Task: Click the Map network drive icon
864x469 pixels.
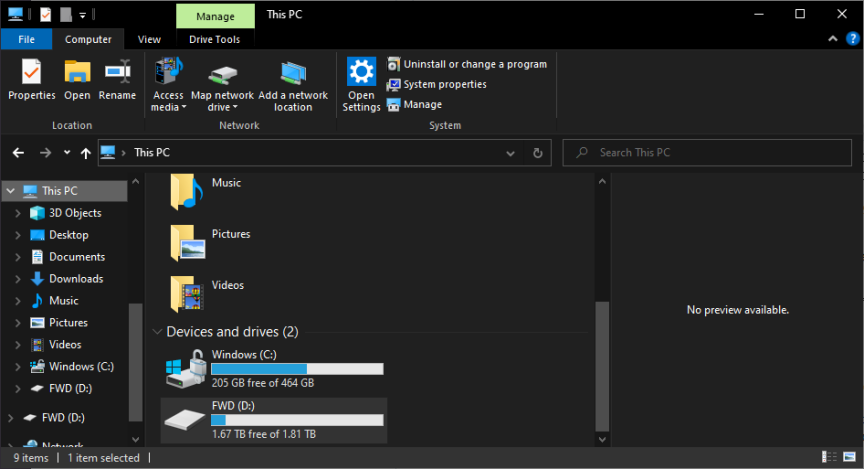Action: [222, 73]
